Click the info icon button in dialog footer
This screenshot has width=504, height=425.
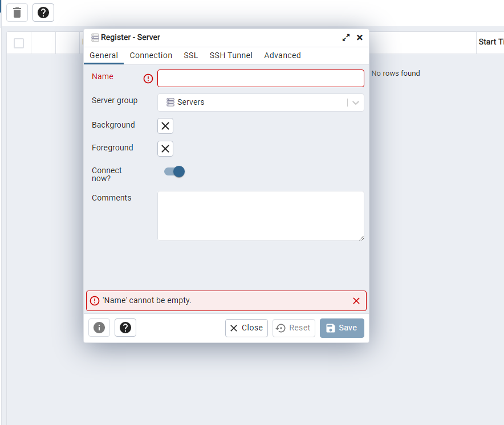pyautogui.click(x=99, y=328)
